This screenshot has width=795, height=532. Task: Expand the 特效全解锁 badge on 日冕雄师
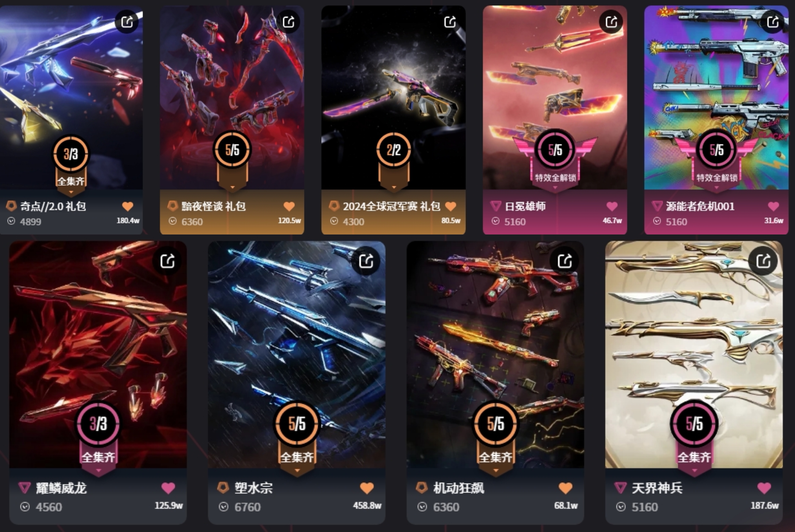coord(555,187)
